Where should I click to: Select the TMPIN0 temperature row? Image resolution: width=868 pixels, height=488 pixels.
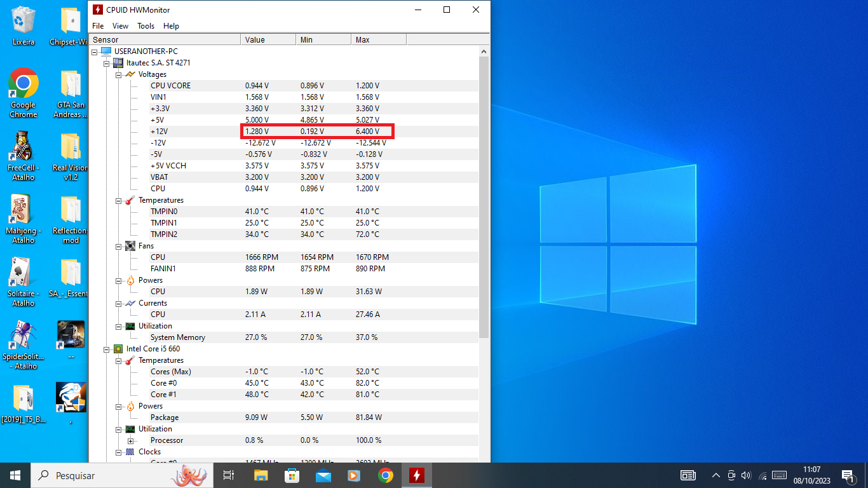click(x=313, y=212)
